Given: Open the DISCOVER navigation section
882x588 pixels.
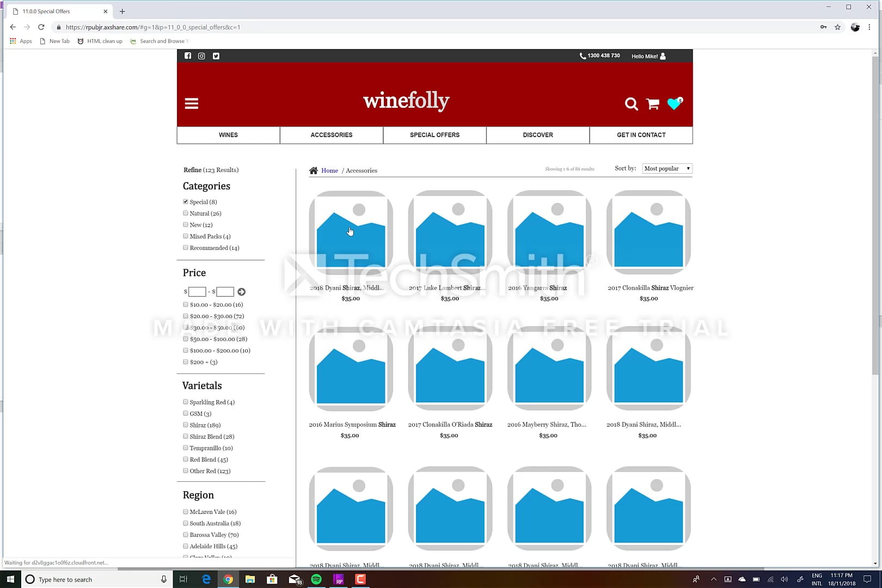Looking at the screenshot, I should [x=538, y=134].
